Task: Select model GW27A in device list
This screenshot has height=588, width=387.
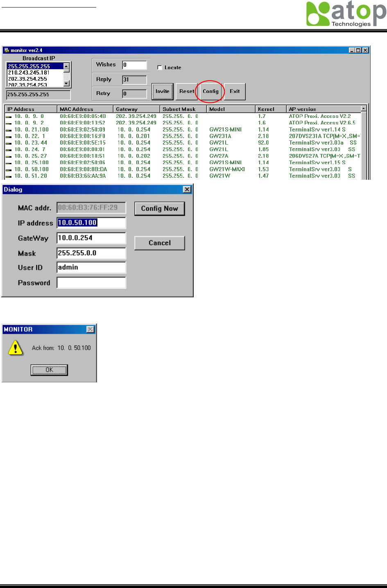Action: tap(219, 156)
